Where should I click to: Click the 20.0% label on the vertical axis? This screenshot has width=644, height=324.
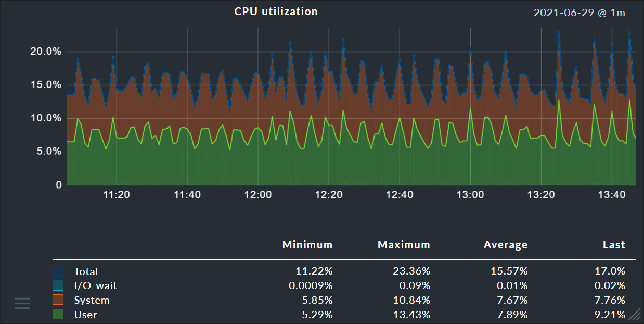coord(46,51)
